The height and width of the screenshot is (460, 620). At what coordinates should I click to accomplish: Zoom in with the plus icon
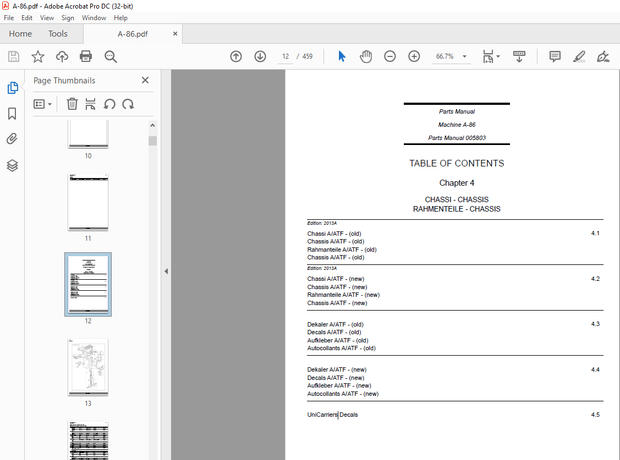[x=414, y=57]
